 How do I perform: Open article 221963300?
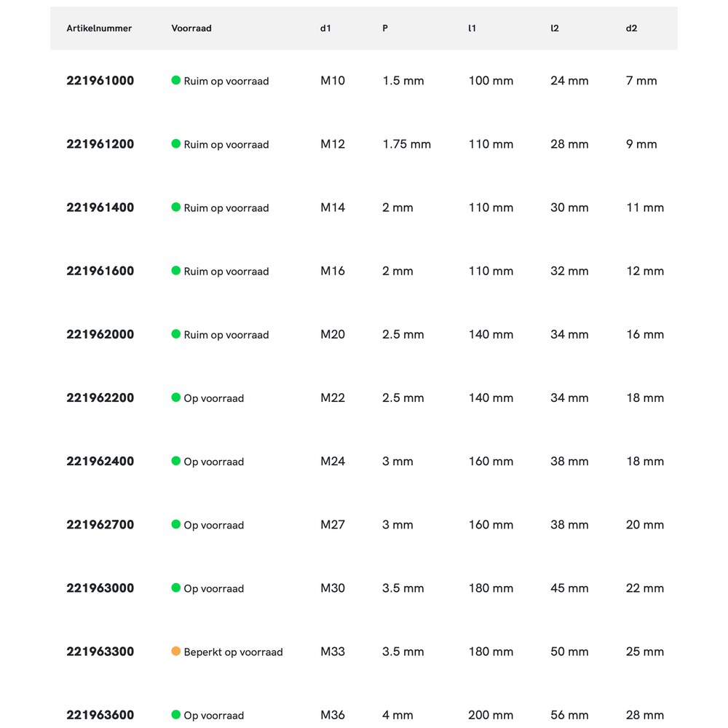point(100,651)
